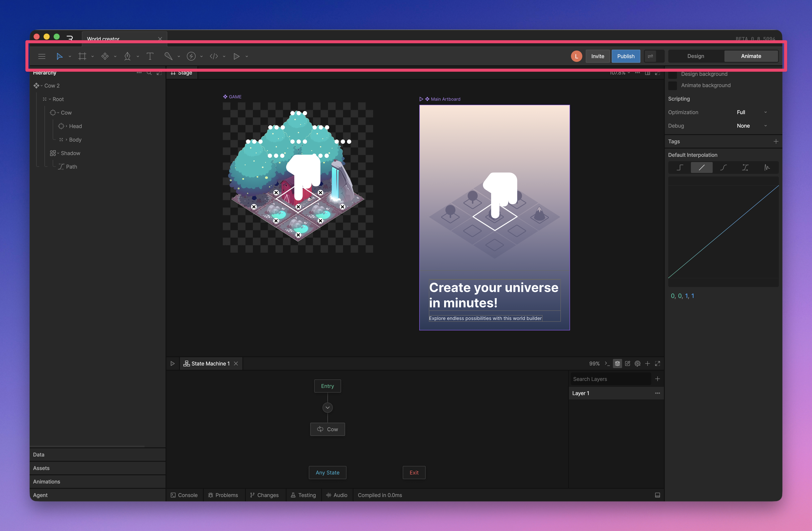Close the State Machine 1 tab
The image size is (812, 531).
point(236,364)
